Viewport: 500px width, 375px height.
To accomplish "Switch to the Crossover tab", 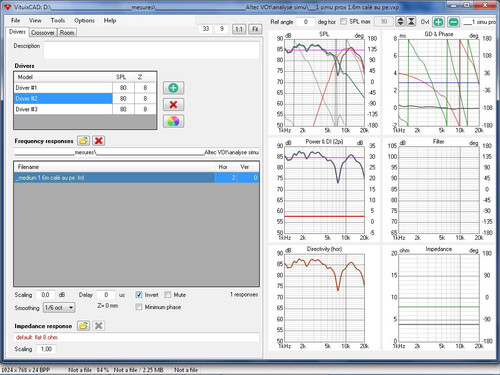I will coord(43,33).
